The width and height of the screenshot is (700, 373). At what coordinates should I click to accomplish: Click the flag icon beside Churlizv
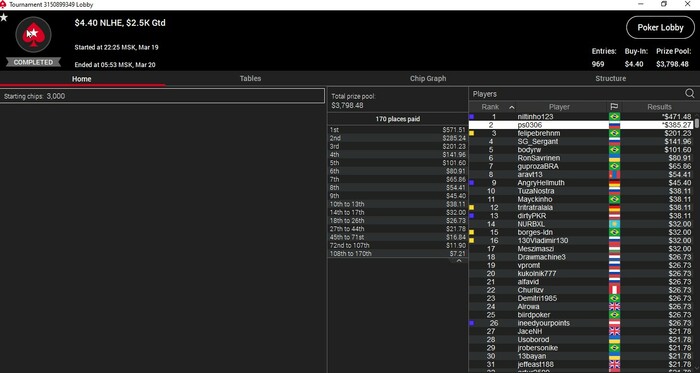click(614, 290)
